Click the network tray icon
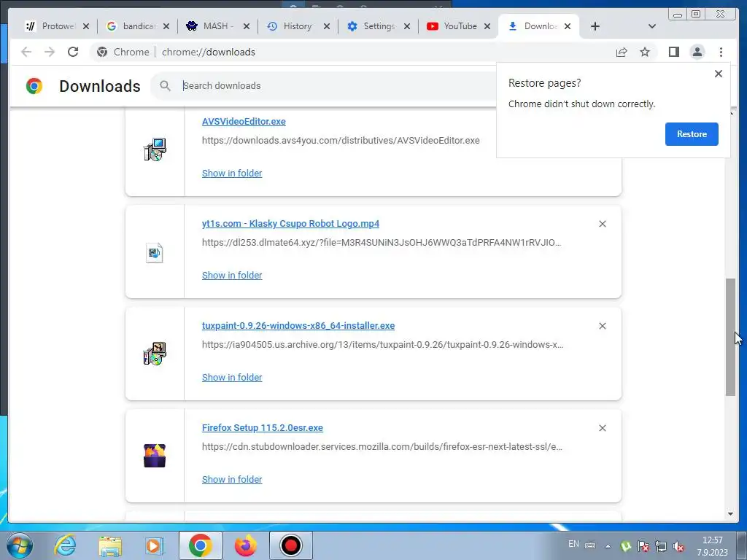 tap(661, 546)
